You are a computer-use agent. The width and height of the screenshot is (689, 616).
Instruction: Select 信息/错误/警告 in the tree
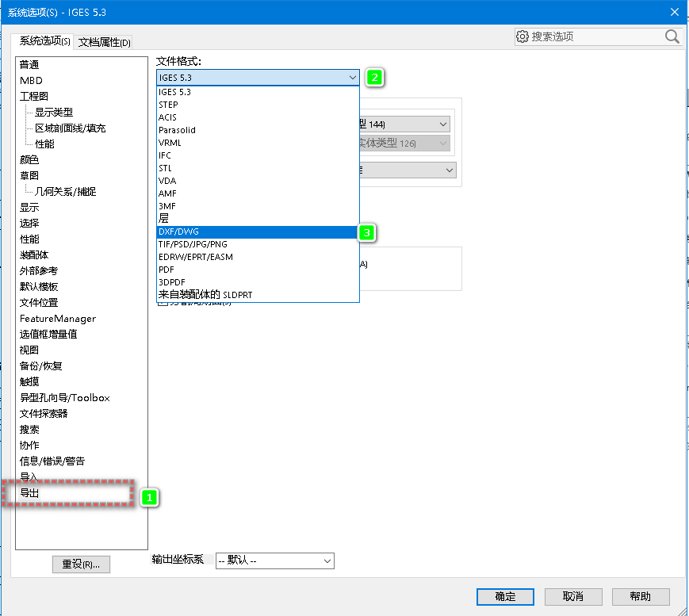tap(52, 461)
